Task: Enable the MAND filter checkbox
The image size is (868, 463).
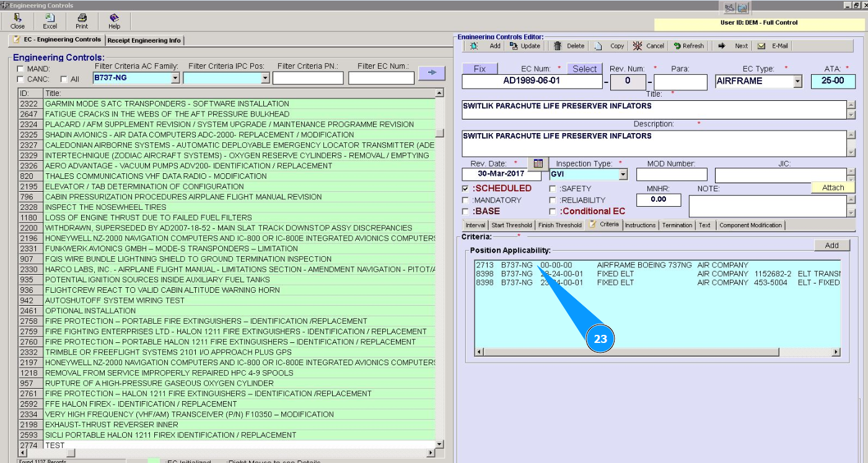Action: tap(21, 69)
